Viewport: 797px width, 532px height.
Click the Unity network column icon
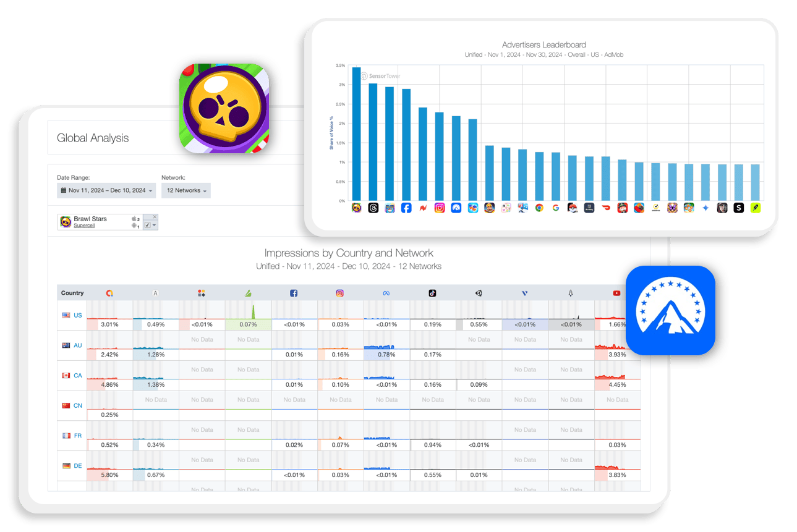pyautogui.click(x=479, y=293)
